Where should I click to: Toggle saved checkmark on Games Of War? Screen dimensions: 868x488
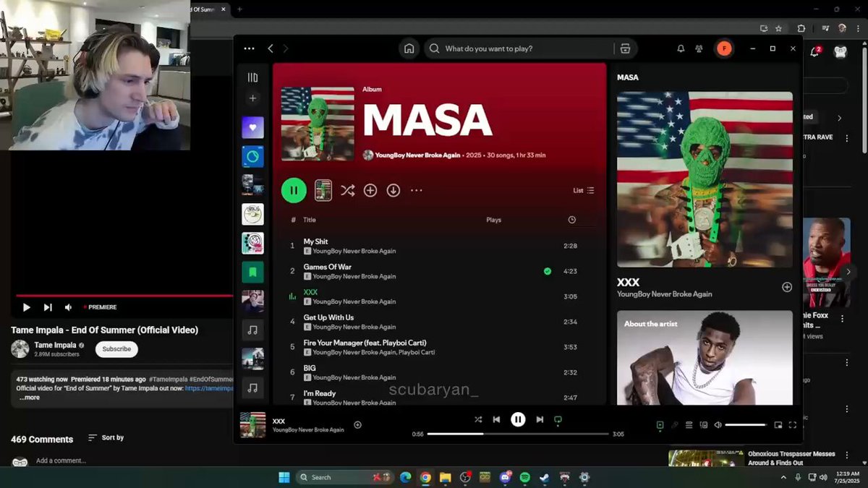pos(548,271)
